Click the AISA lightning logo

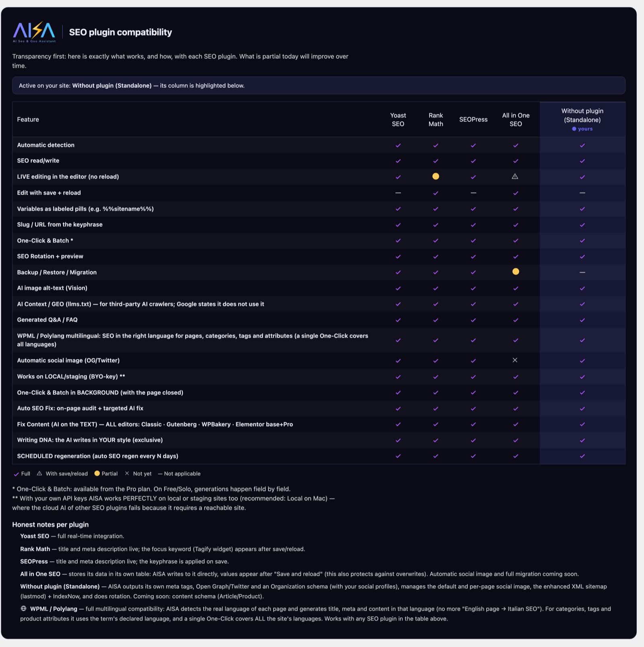[34, 32]
